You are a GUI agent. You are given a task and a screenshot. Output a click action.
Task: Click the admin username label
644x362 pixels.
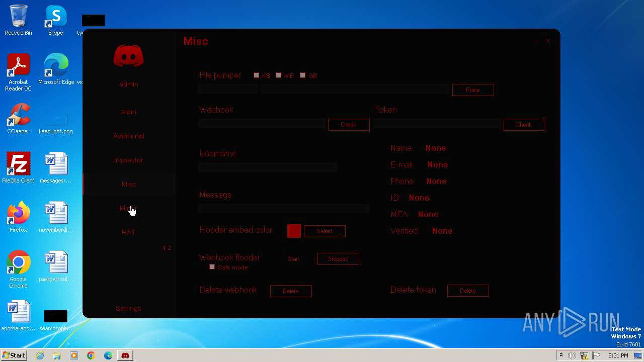(x=128, y=84)
